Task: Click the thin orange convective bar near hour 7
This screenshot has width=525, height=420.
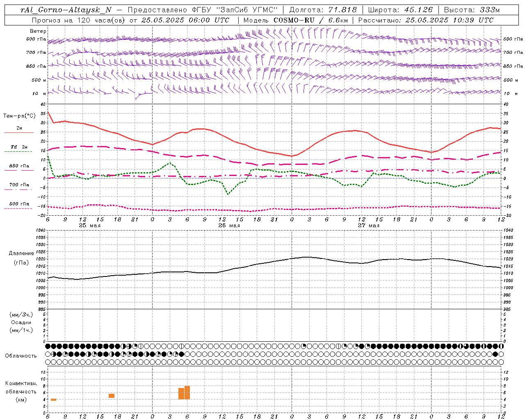Action: coord(53,399)
